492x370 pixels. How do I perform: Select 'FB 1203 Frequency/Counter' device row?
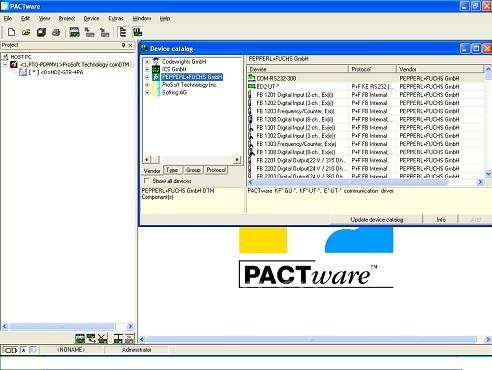(365, 111)
